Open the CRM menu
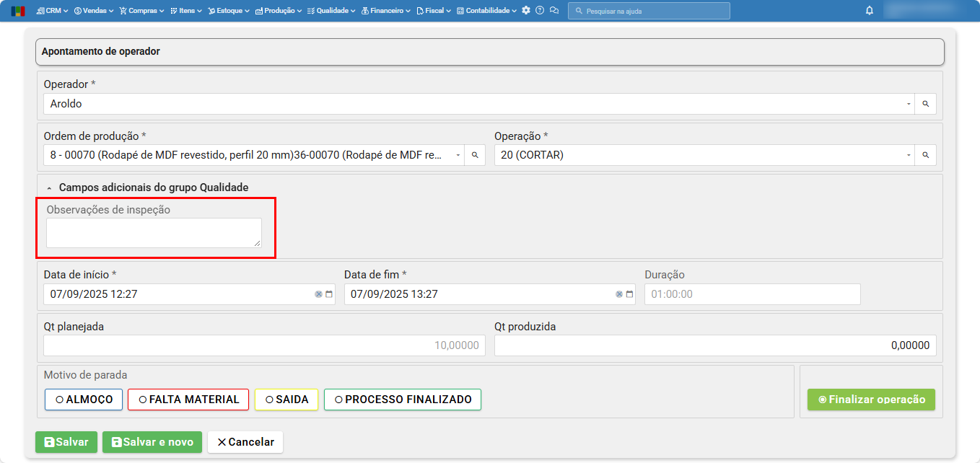This screenshot has width=980, height=463. pyautogui.click(x=52, y=11)
